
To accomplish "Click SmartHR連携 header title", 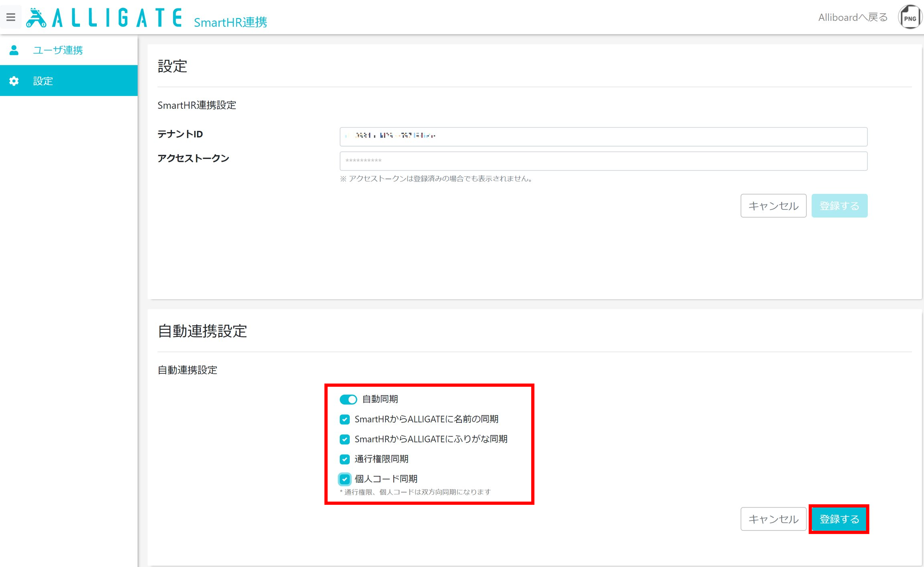I will 230,22.
